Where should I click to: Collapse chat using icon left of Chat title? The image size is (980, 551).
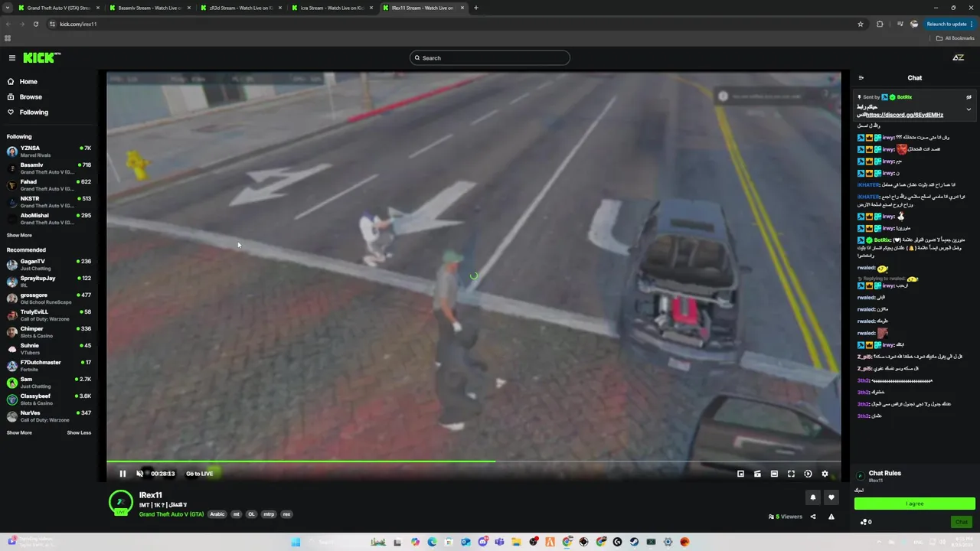[861, 77]
